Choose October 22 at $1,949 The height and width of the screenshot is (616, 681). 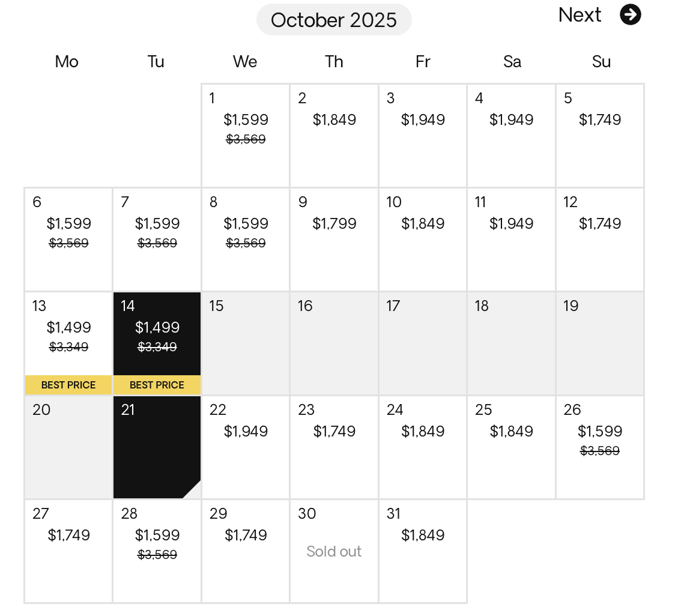click(246, 447)
